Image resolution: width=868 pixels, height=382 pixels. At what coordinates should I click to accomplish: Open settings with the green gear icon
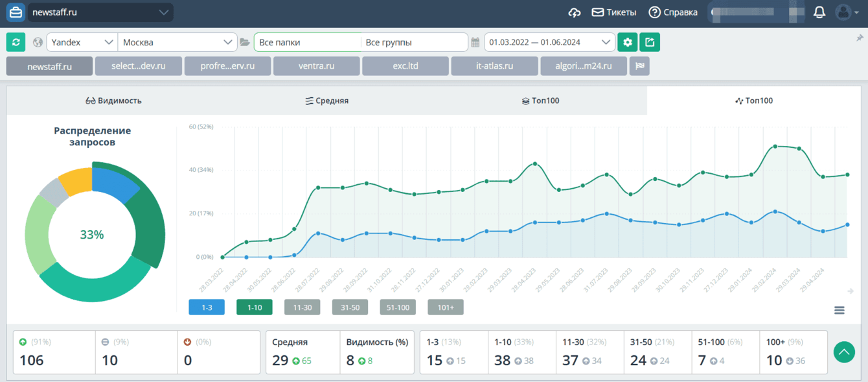(627, 42)
